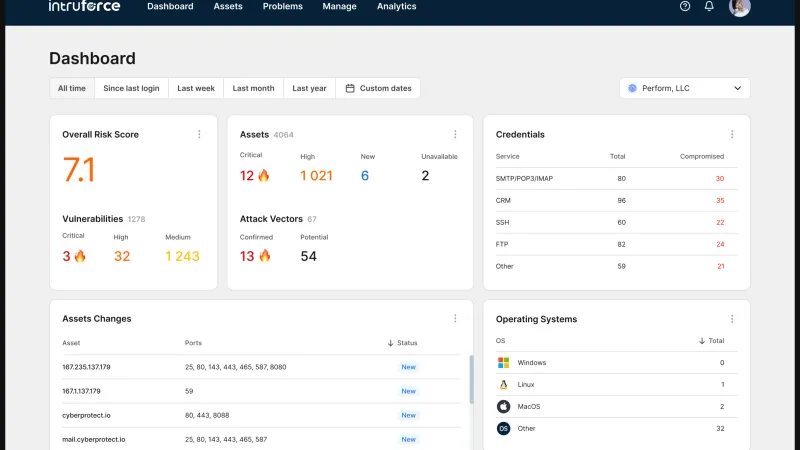800x450 pixels.
Task: Click the fire icon next to critical assets 12
Action: click(x=263, y=176)
